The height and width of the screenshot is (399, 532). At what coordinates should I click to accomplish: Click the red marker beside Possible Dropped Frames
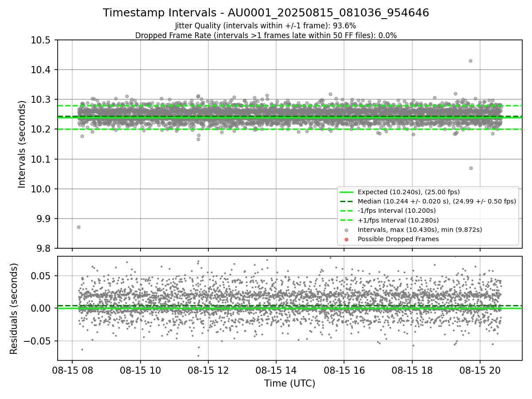tap(347, 239)
